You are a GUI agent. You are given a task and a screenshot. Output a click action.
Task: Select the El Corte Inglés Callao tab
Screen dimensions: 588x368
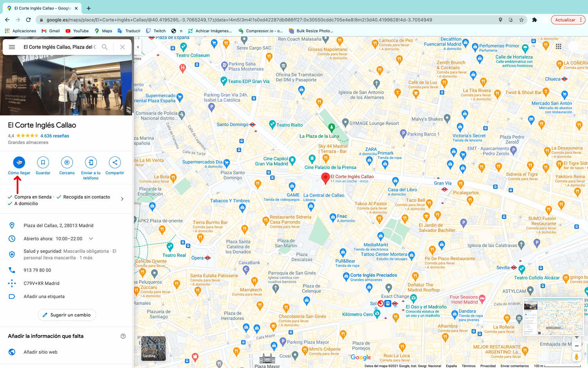coord(42,8)
